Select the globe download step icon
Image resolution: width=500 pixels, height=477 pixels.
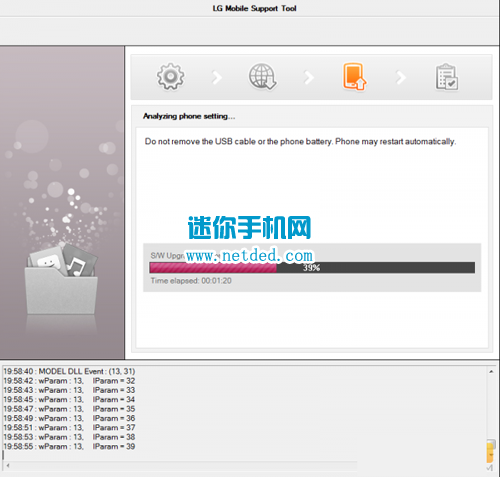coord(262,77)
